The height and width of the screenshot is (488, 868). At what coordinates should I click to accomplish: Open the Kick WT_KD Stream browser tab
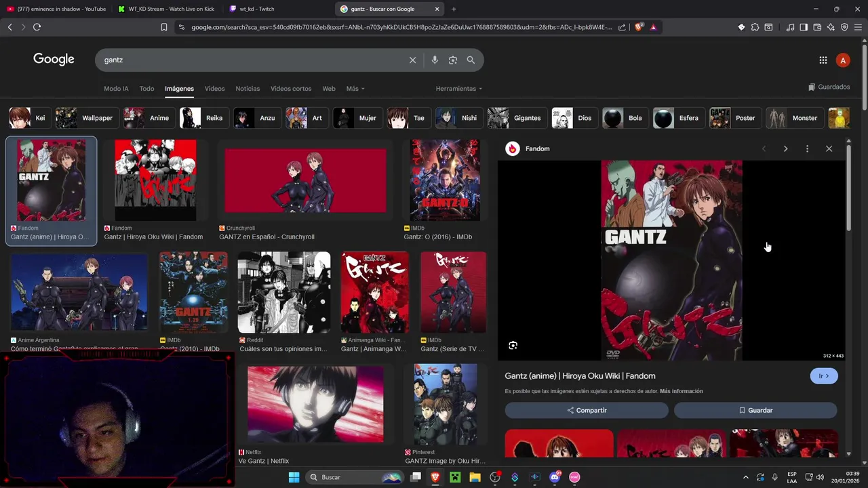pos(166,9)
